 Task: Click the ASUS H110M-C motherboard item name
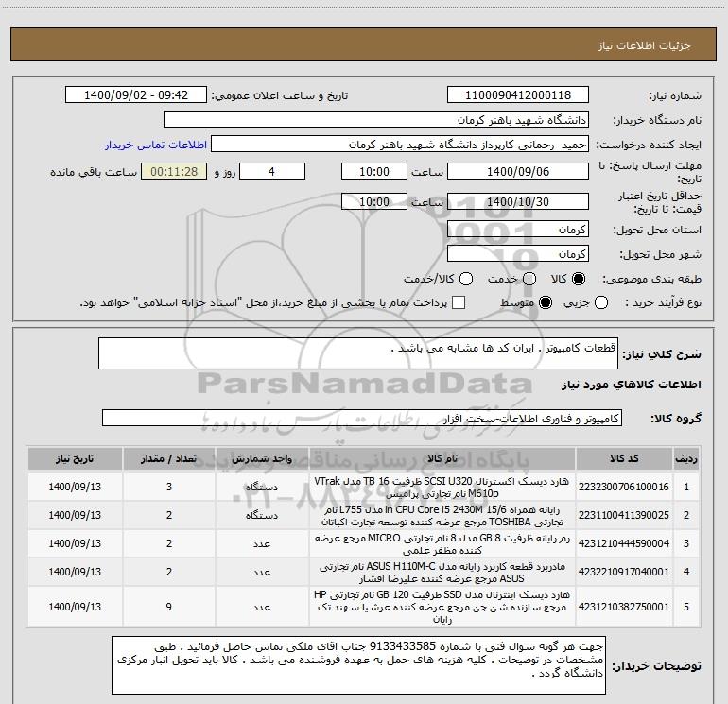click(x=442, y=573)
